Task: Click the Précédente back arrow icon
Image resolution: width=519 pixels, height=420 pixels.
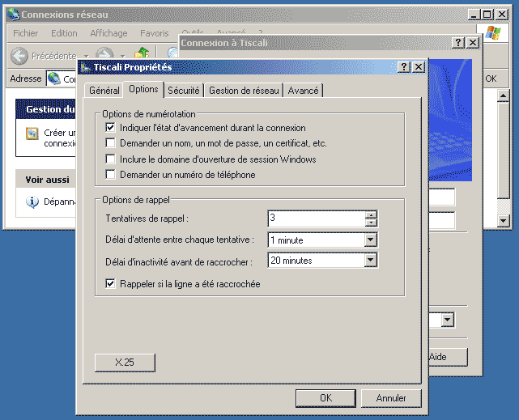Action: 19,56
